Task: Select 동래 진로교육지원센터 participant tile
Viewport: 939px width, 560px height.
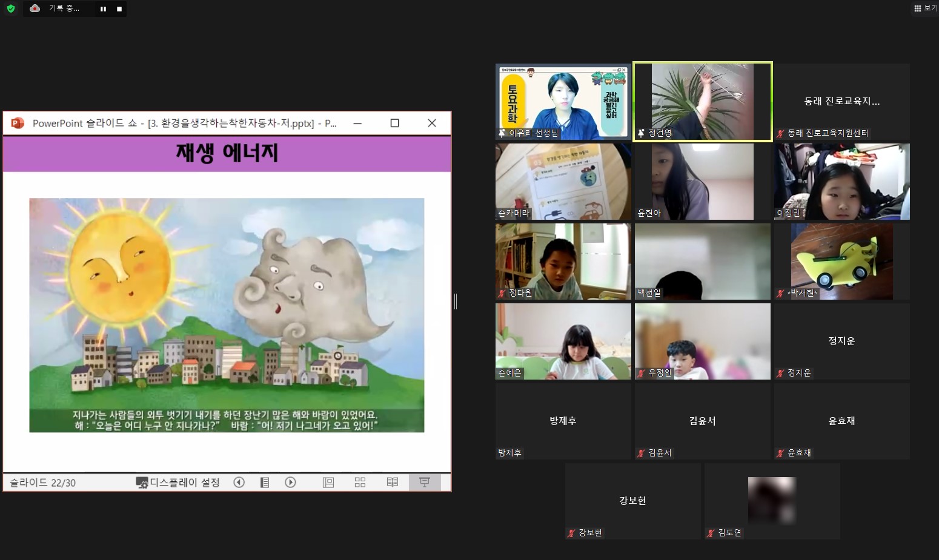Action: pos(842,102)
